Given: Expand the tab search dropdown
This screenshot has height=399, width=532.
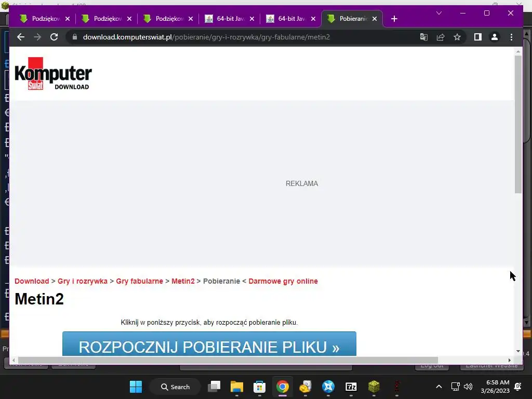Looking at the screenshot, I should [438, 13].
